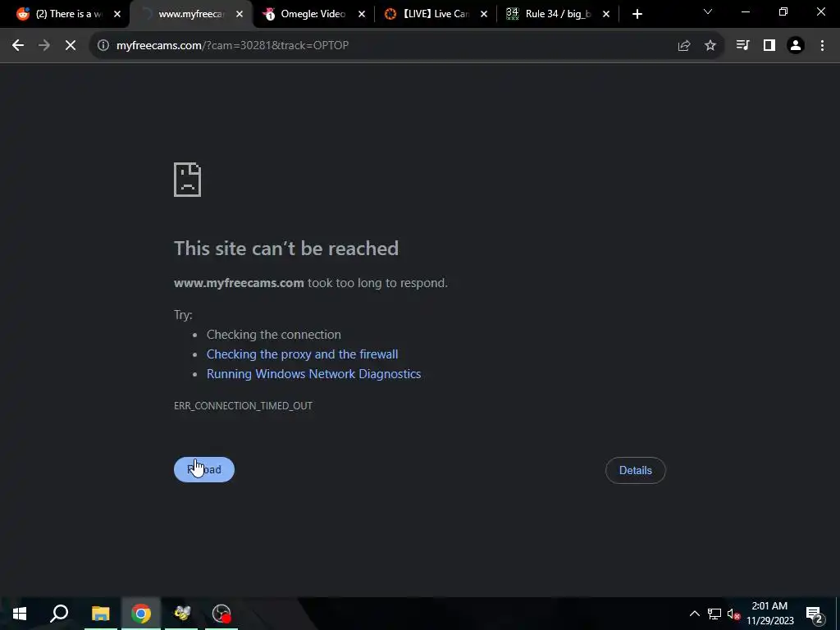The height and width of the screenshot is (630, 840).
Task: Switch to the Rule 34 tab
Action: (558, 14)
